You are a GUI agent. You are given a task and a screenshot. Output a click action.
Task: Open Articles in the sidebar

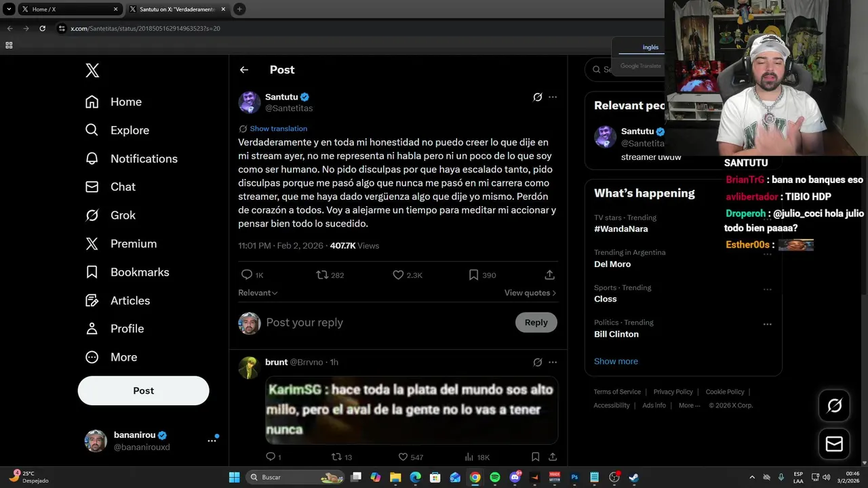(x=117, y=300)
